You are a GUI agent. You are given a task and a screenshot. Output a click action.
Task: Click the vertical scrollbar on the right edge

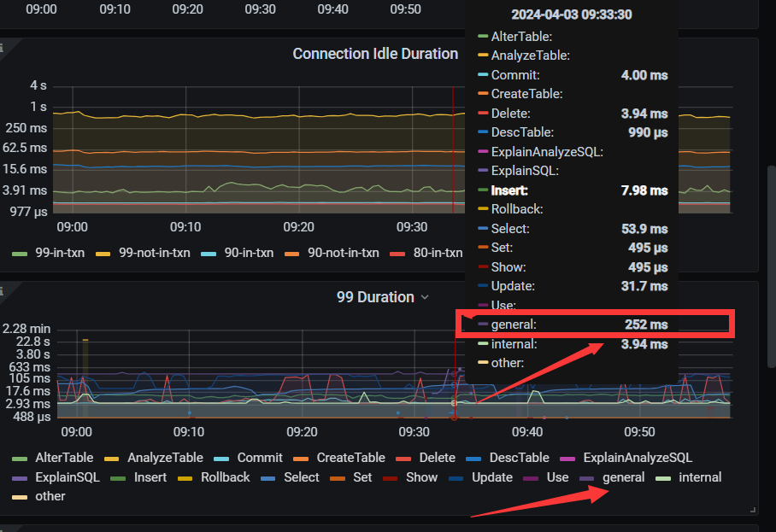771,265
